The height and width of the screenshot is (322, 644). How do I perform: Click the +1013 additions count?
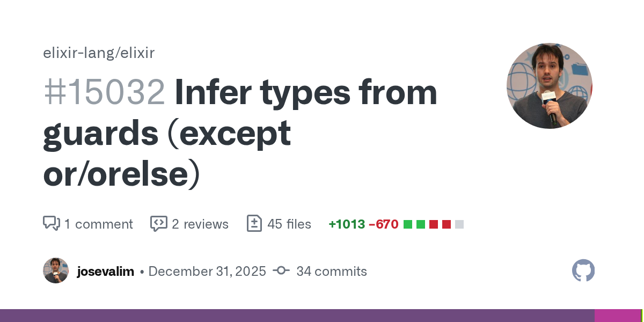pos(346,224)
